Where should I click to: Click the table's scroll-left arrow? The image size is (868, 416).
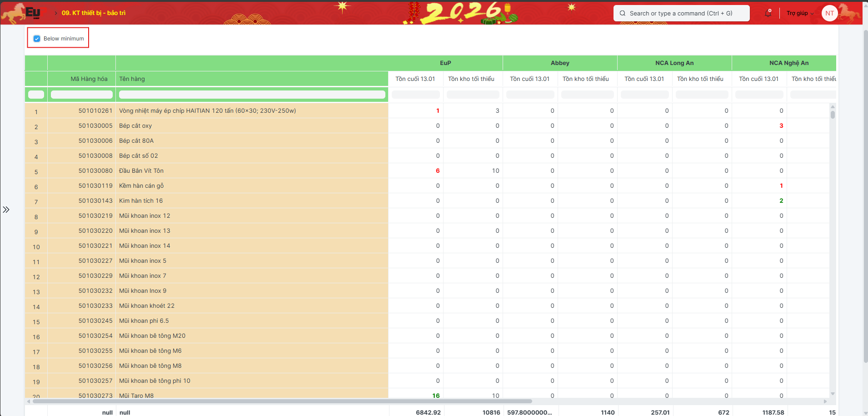tap(29, 401)
